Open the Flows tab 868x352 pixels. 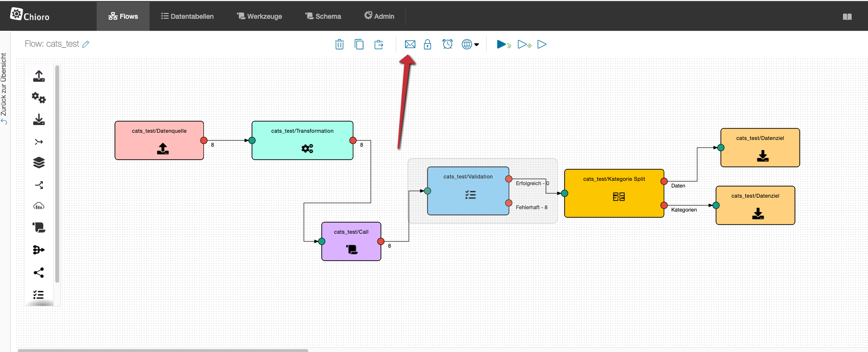tap(123, 16)
